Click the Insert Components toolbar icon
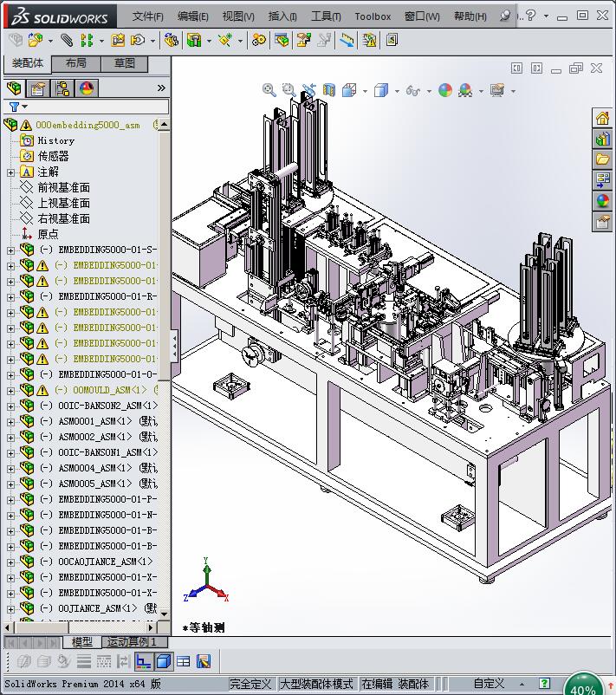The width and height of the screenshot is (616, 695). pos(36,41)
